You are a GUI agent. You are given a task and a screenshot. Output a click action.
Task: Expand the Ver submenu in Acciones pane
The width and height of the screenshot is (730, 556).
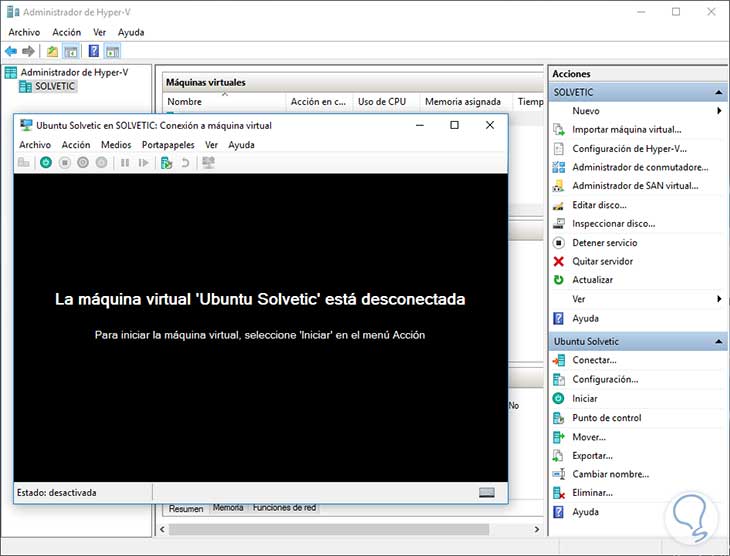tap(719, 299)
